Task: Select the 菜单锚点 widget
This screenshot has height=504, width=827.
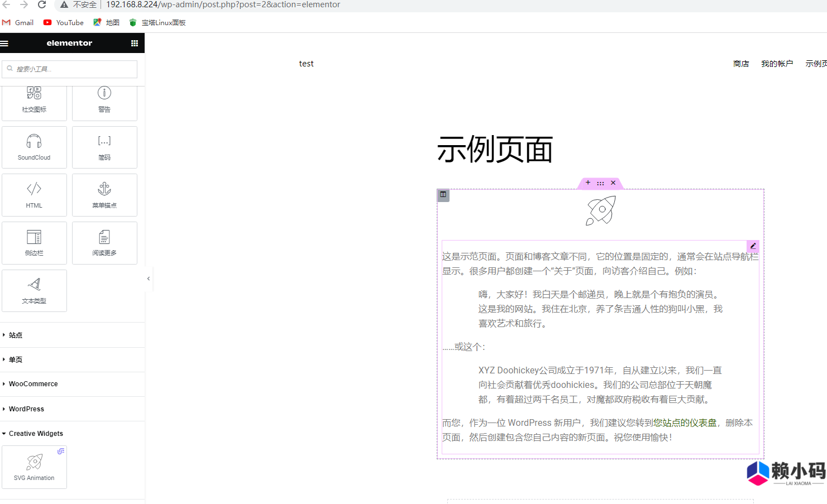Action: [104, 195]
